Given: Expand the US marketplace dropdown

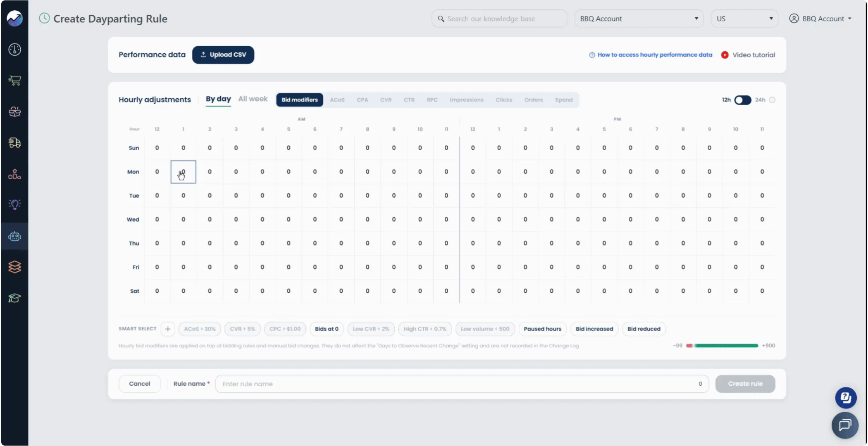Looking at the screenshot, I should click(x=744, y=19).
